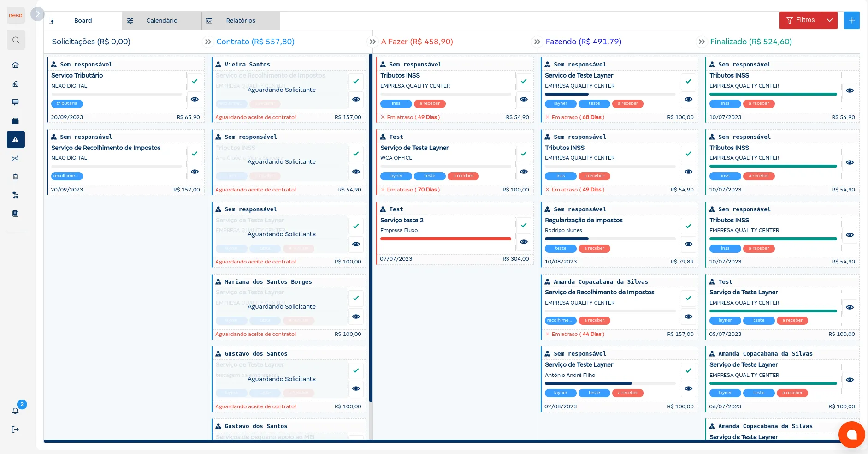Open the line chart sidebar icon

click(15, 158)
